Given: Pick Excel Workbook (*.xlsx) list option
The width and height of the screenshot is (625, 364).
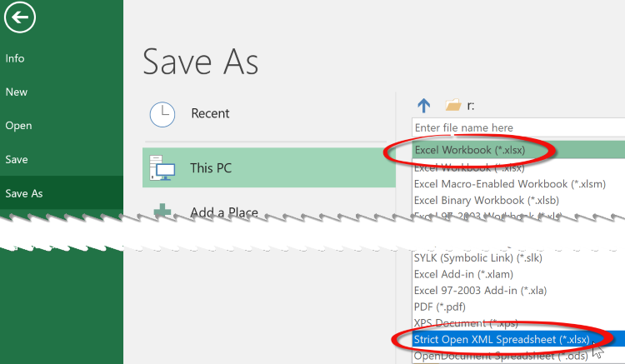Looking at the screenshot, I should click(469, 167).
